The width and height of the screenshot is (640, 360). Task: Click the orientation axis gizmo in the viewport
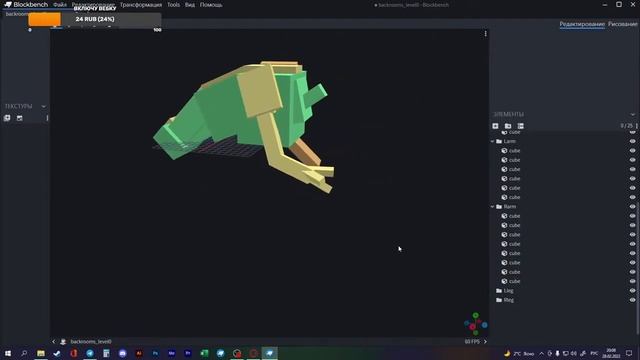coord(476,324)
